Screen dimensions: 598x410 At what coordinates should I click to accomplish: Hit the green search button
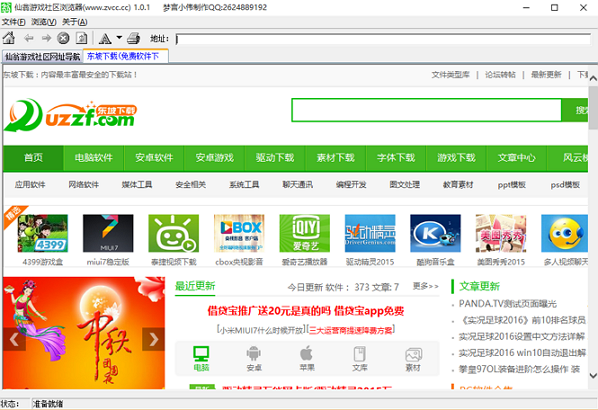coord(575,110)
